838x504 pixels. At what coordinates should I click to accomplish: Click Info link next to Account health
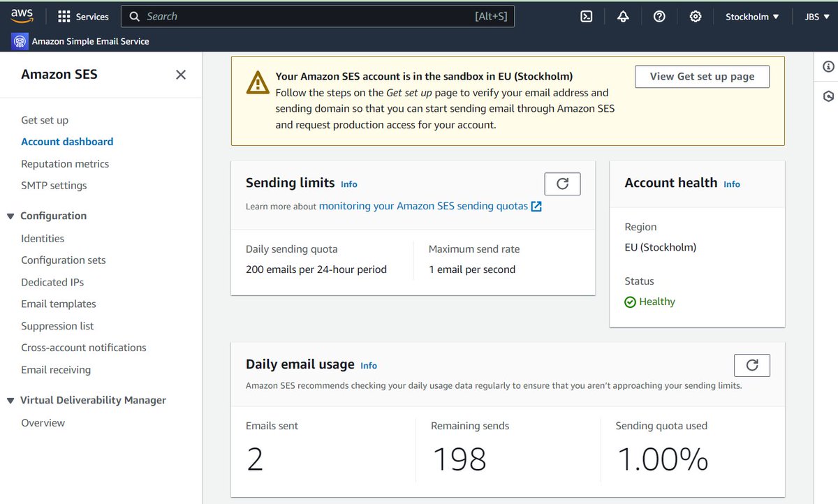(732, 184)
